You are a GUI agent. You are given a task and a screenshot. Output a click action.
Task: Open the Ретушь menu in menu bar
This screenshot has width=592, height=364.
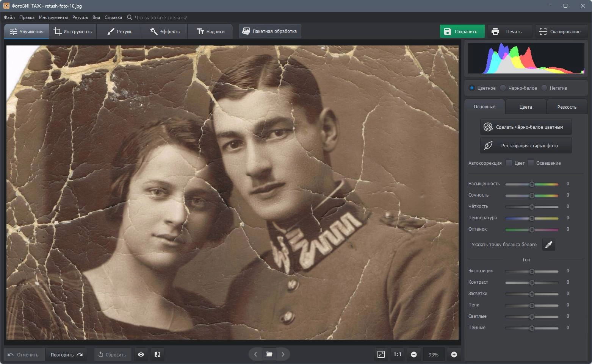80,17
